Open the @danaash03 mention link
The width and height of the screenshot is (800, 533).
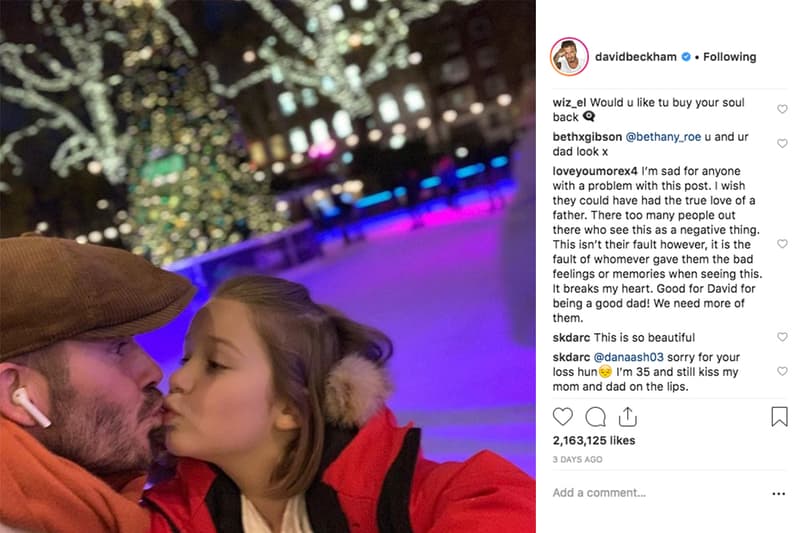pos(629,357)
